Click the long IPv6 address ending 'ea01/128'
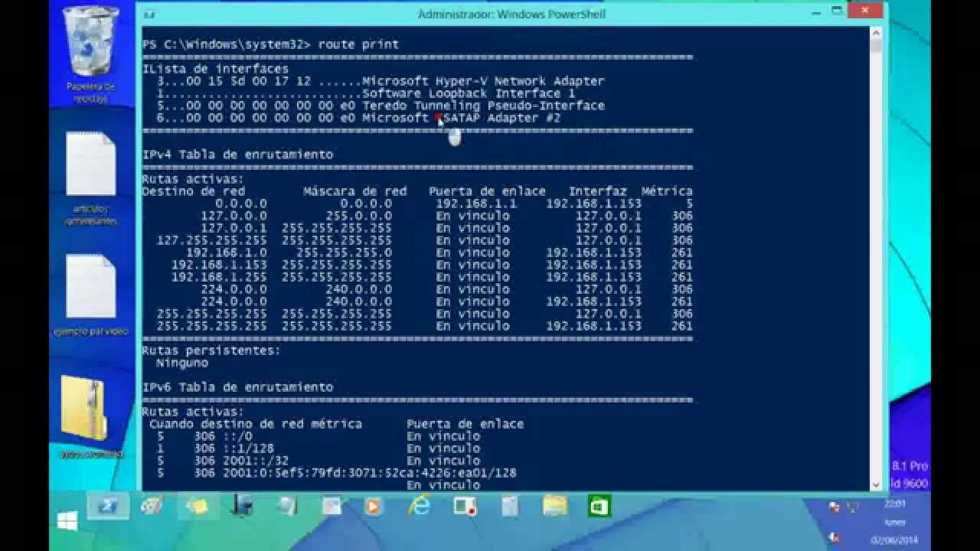Screen dimensions: 980x551 click(370, 473)
